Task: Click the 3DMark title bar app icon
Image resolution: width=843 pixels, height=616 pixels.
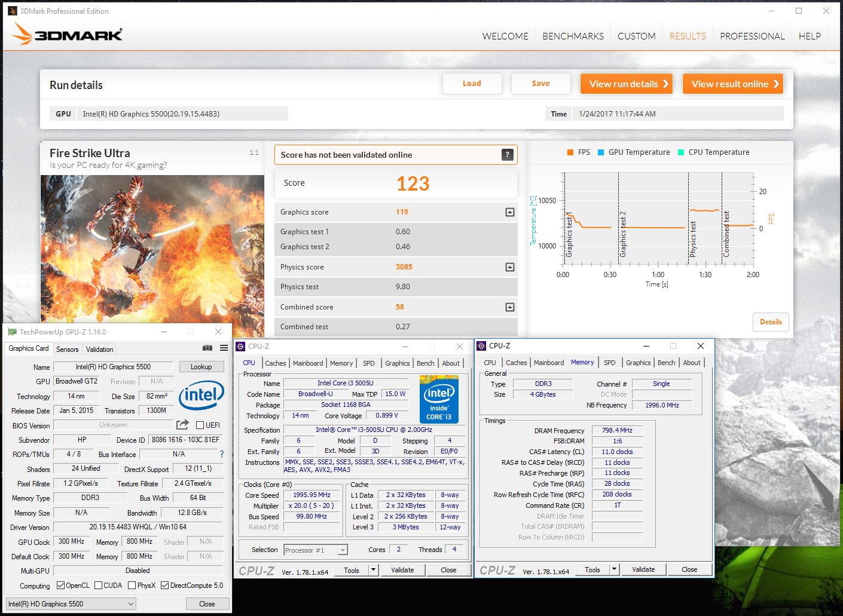Action: point(12,11)
